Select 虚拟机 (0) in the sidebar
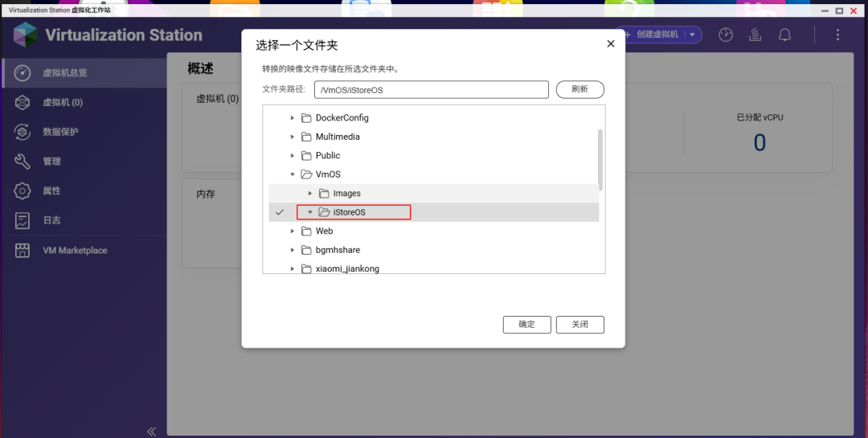The width and height of the screenshot is (868, 438). (83, 102)
